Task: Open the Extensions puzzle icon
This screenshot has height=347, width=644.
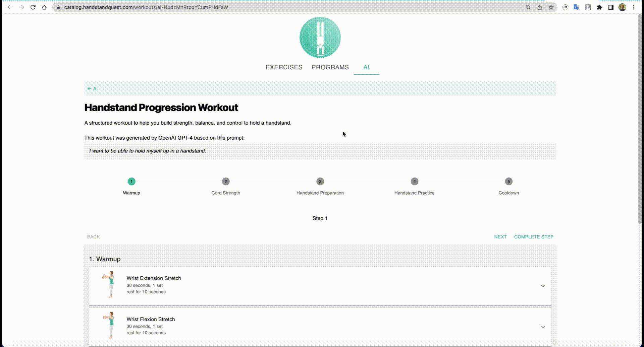Action: tap(599, 7)
